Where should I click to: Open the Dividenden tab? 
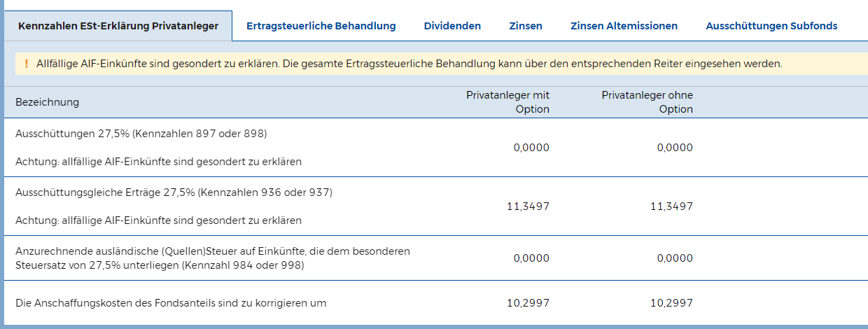[452, 26]
